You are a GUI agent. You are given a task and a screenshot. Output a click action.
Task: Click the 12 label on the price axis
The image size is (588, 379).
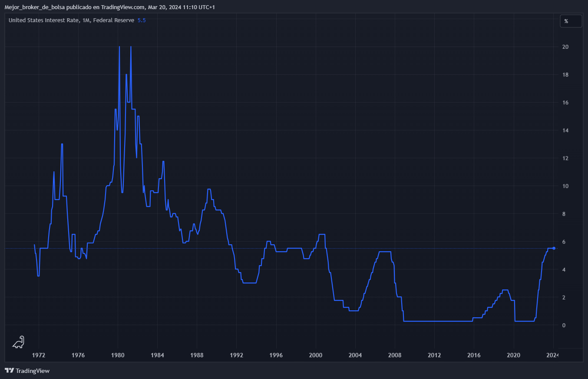[565, 158]
